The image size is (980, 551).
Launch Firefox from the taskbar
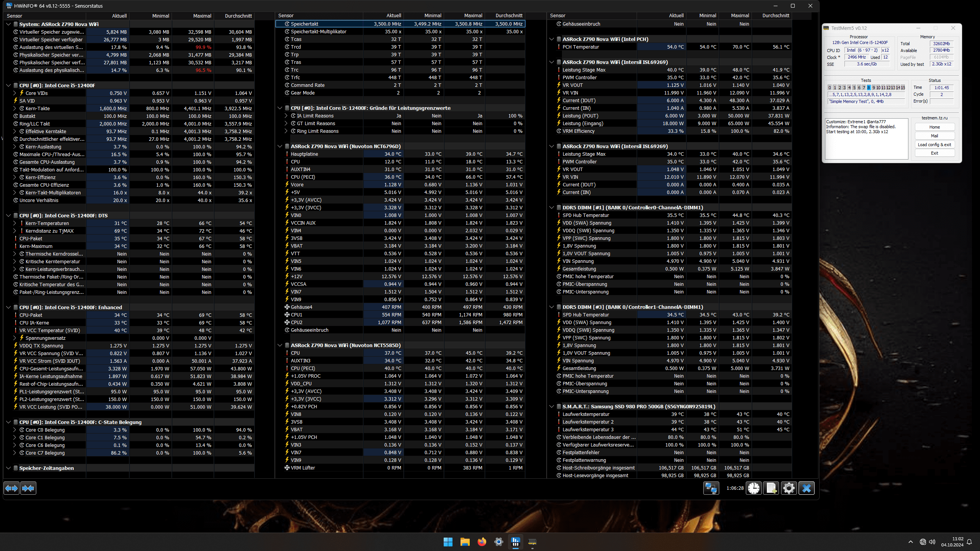pos(482,542)
